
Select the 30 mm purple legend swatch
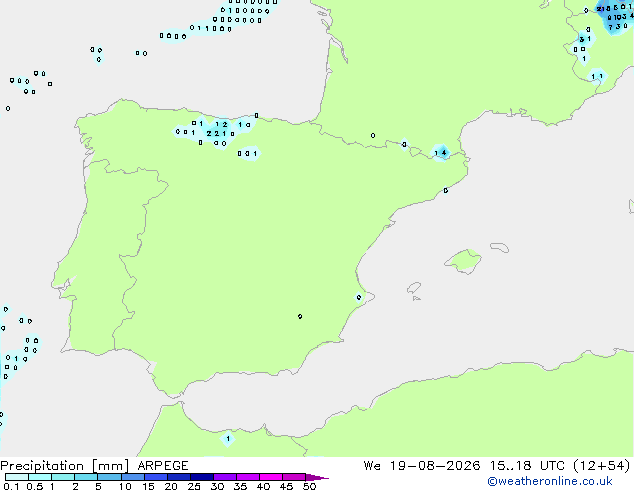[x=225, y=477]
